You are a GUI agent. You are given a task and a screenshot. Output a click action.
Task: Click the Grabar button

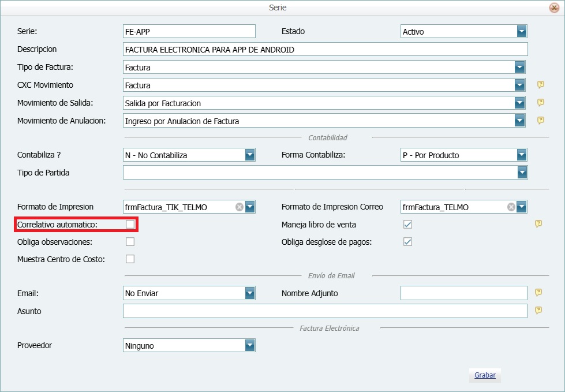[484, 375]
